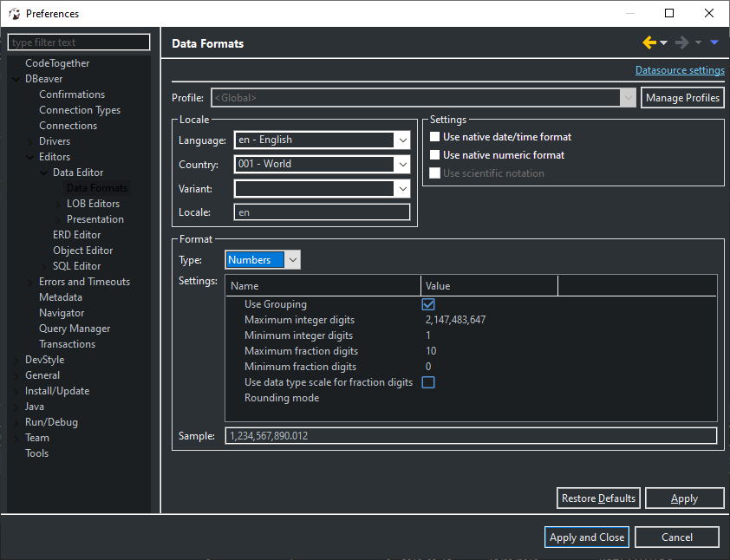Open ERD Editor preferences page

point(77,235)
